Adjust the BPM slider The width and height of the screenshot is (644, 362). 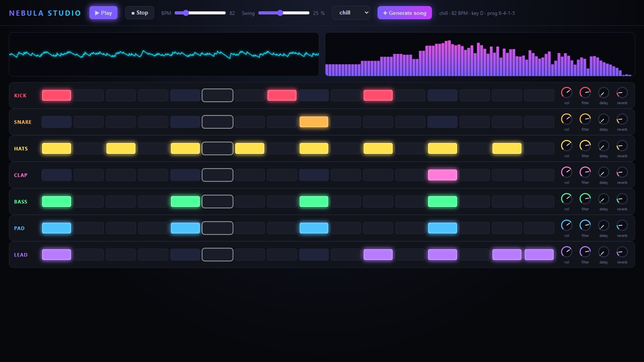click(x=200, y=13)
